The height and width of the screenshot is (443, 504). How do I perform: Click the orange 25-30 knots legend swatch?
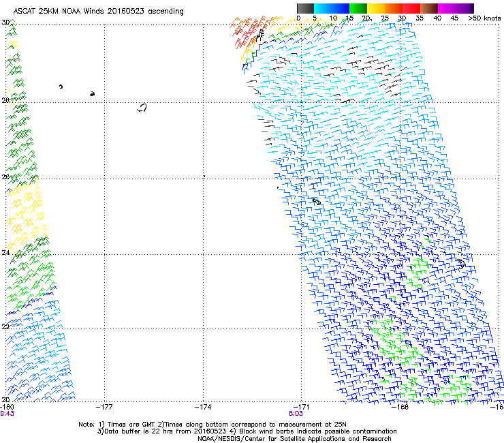(x=394, y=8)
